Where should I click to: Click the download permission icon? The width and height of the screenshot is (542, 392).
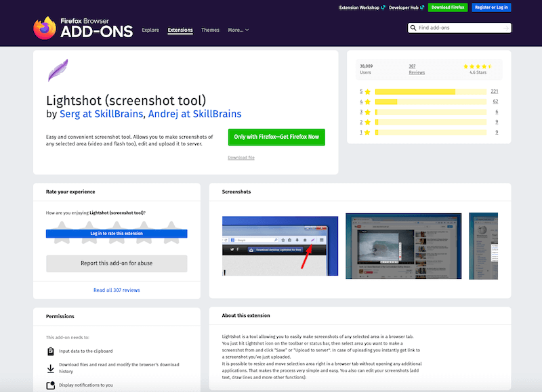50,368
